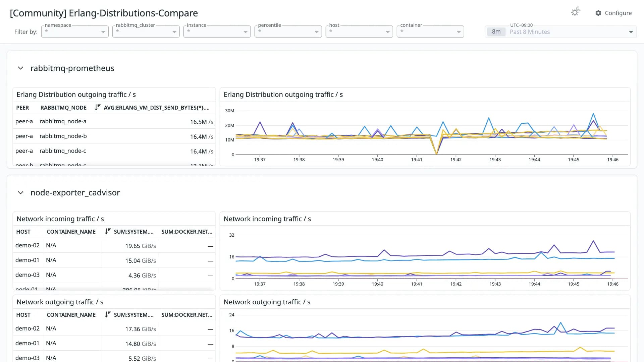Click CONTAINER_NAME header in outgoing traffic table

coord(71,315)
